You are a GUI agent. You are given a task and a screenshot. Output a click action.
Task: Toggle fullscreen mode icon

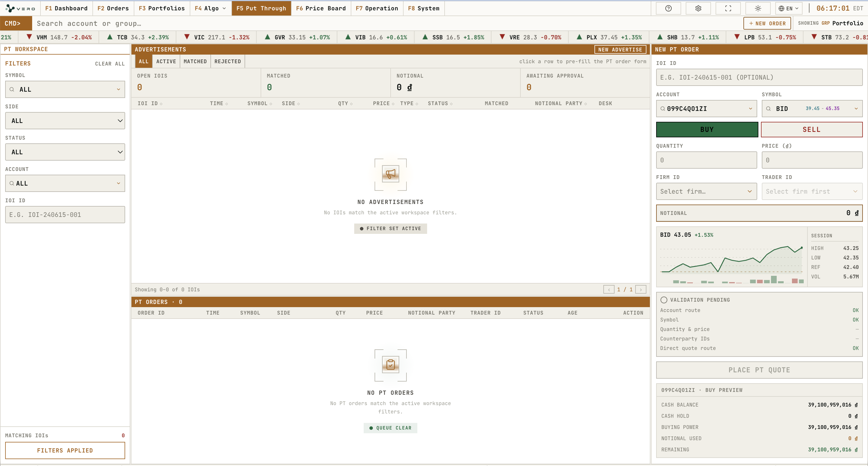(x=728, y=8)
